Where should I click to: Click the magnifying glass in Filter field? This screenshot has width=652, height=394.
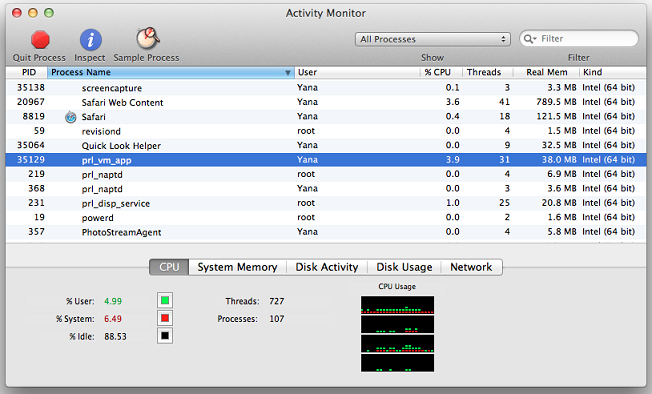tap(529, 39)
